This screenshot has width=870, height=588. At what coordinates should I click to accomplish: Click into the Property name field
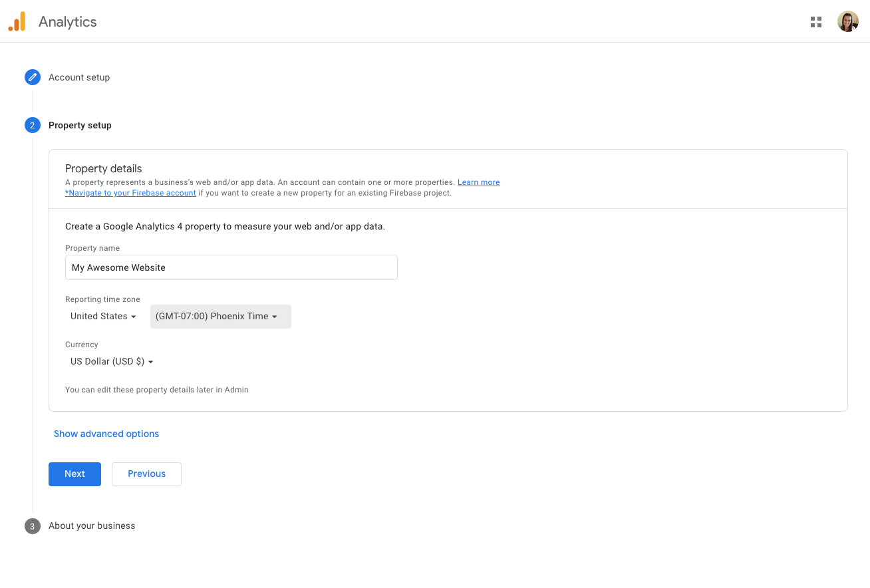(231, 267)
